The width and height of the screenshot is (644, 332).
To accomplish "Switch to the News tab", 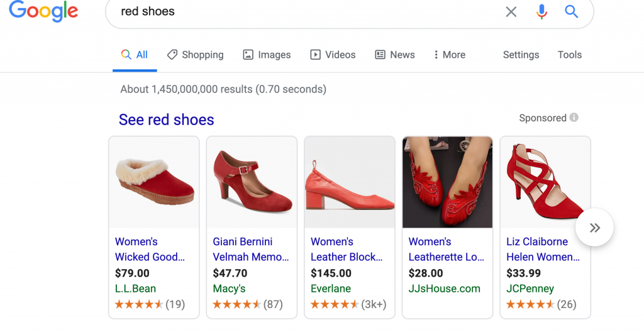I will coord(395,55).
